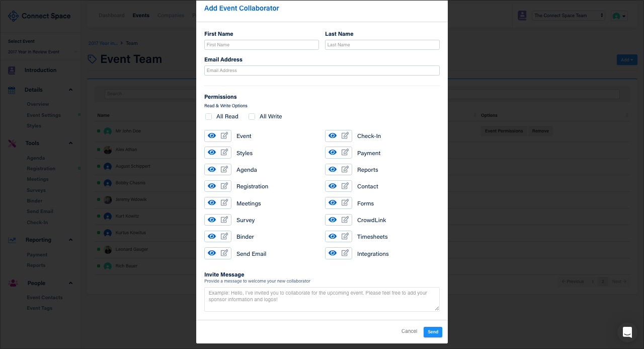Toggle read (eye) permission for Registration
The width and height of the screenshot is (644, 349).
pos(212,186)
